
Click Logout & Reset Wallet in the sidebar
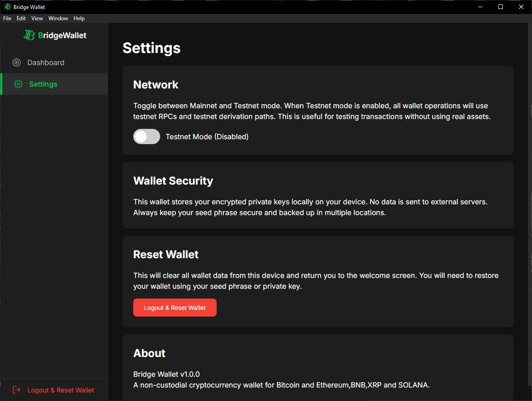[x=60, y=390]
